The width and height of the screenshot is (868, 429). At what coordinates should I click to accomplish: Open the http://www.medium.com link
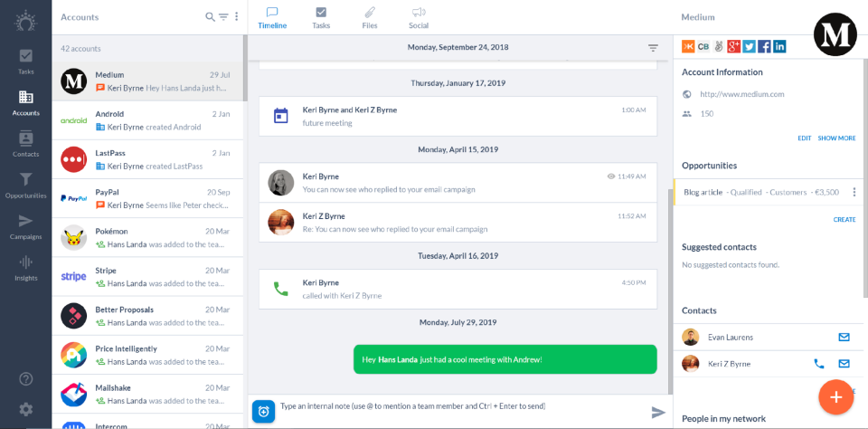pyautogui.click(x=741, y=94)
